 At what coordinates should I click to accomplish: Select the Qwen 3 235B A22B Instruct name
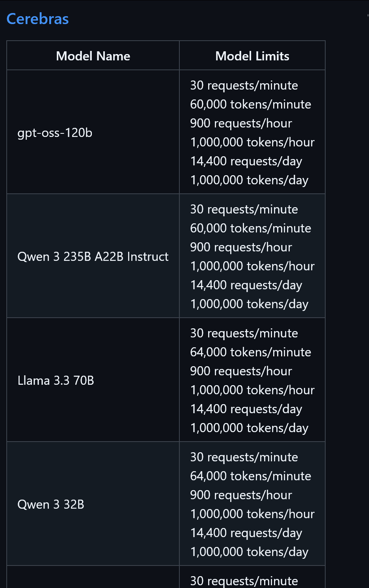click(93, 257)
